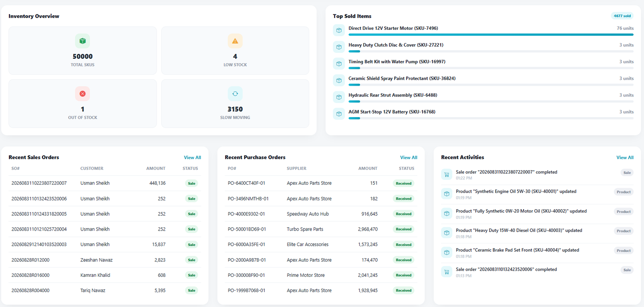This screenshot has width=644, height=307.
Task: Select supplier Prime Motor Store
Action: click(x=306, y=275)
